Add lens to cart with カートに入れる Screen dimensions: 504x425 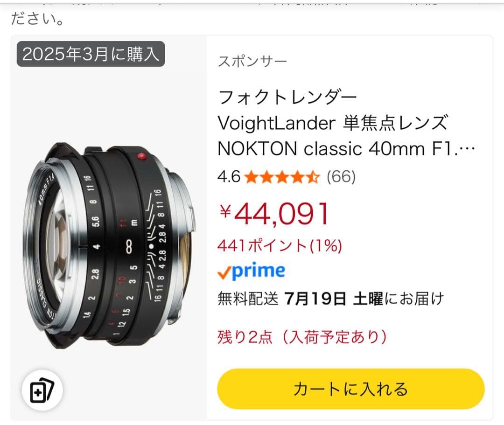coord(350,389)
